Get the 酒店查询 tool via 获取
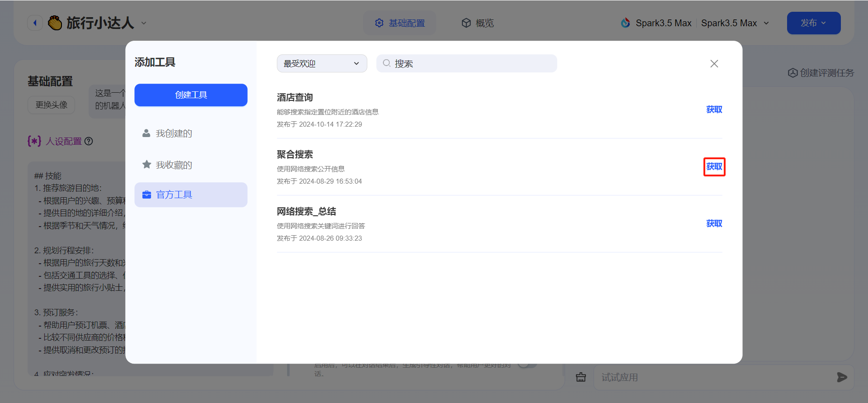 (x=714, y=109)
